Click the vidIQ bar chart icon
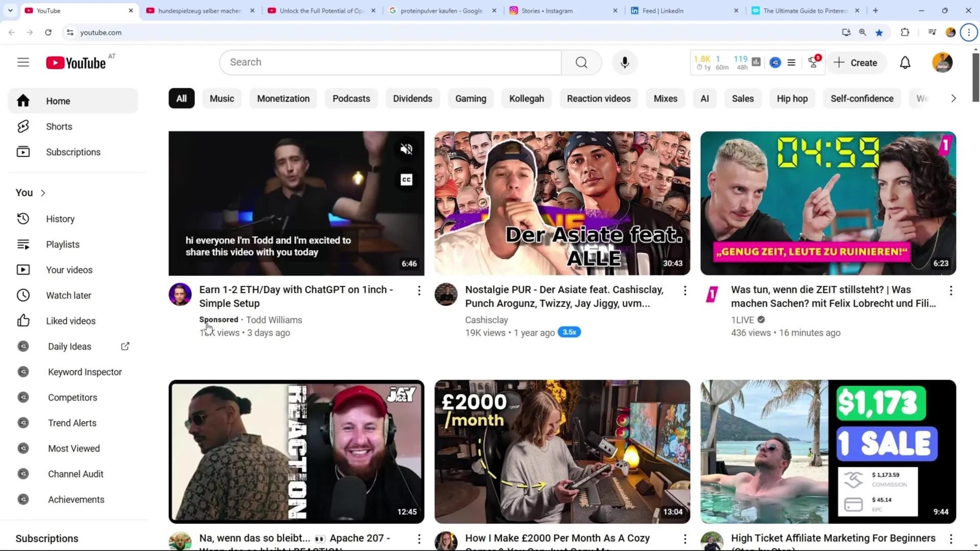Image resolution: width=980 pixels, height=551 pixels. pyautogui.click(x=756, y=62)
